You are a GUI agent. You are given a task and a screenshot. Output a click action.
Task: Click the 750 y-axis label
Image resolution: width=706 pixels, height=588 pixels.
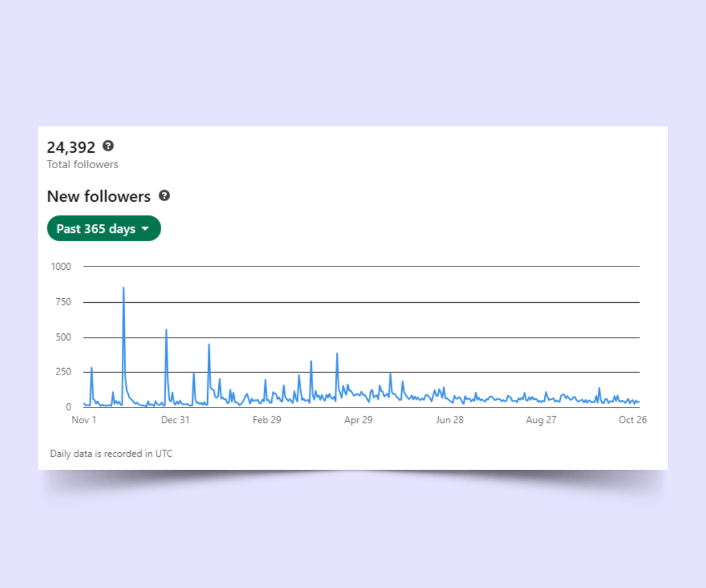[x=64, y=302]
